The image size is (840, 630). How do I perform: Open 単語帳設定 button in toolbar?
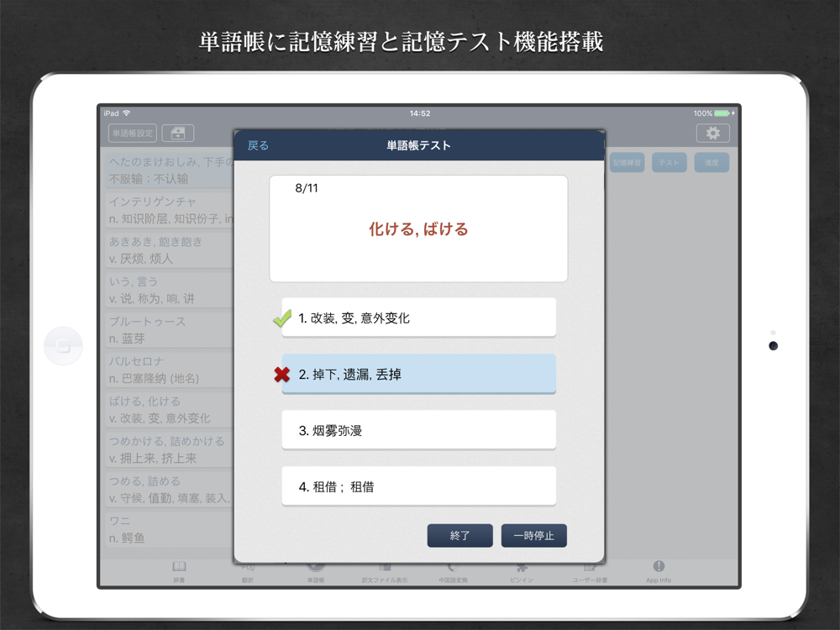[133, 133]
